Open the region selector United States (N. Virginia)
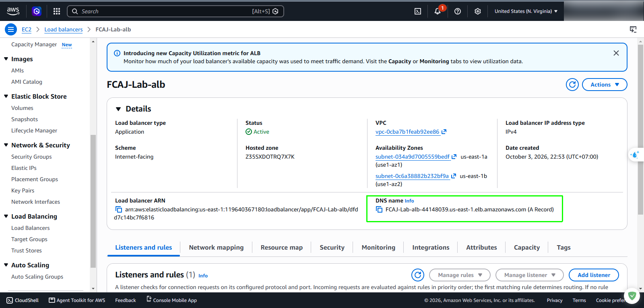This screenshot has width=644, height=308. click(x=526, y=11)
